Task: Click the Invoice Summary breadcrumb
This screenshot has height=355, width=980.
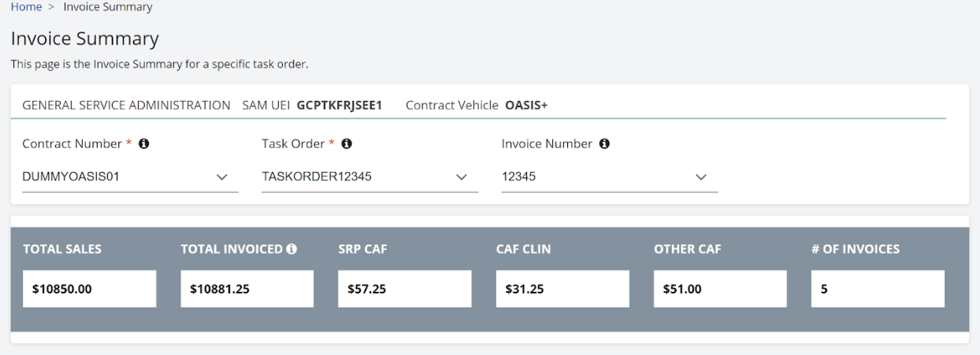Action: tap(108, 7)
